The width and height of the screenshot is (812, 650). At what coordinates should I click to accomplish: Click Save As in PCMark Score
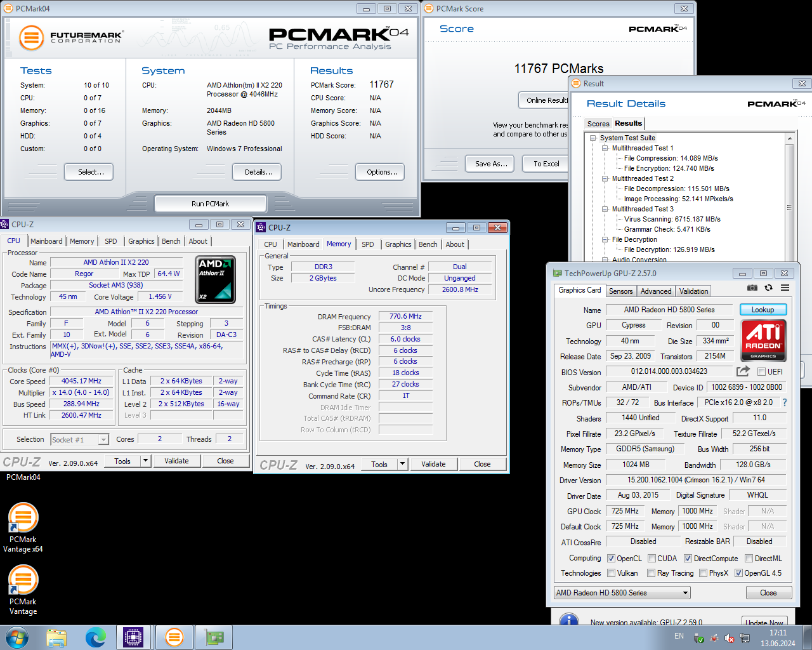[491, 164]
